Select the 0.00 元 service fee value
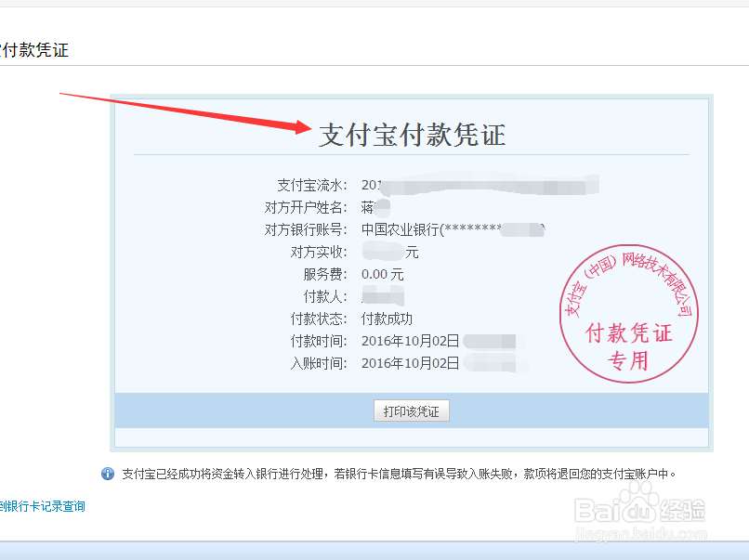This screenshot has height=560, width=749. (x=383, y=274)
